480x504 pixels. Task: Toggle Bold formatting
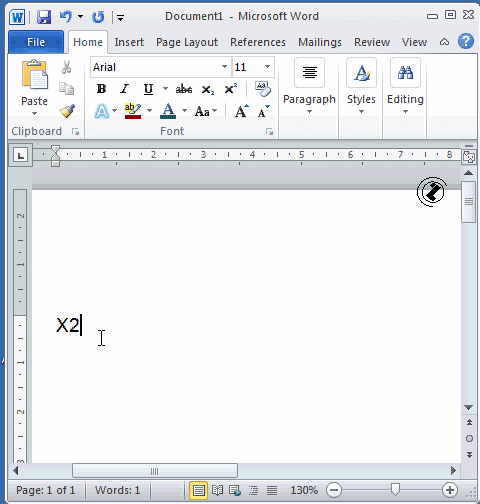101,89
